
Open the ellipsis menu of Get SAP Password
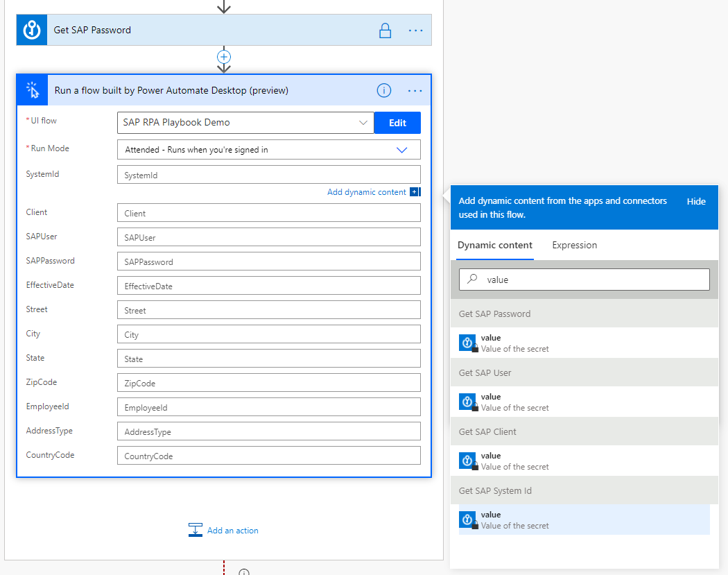(x=415, y=31)
